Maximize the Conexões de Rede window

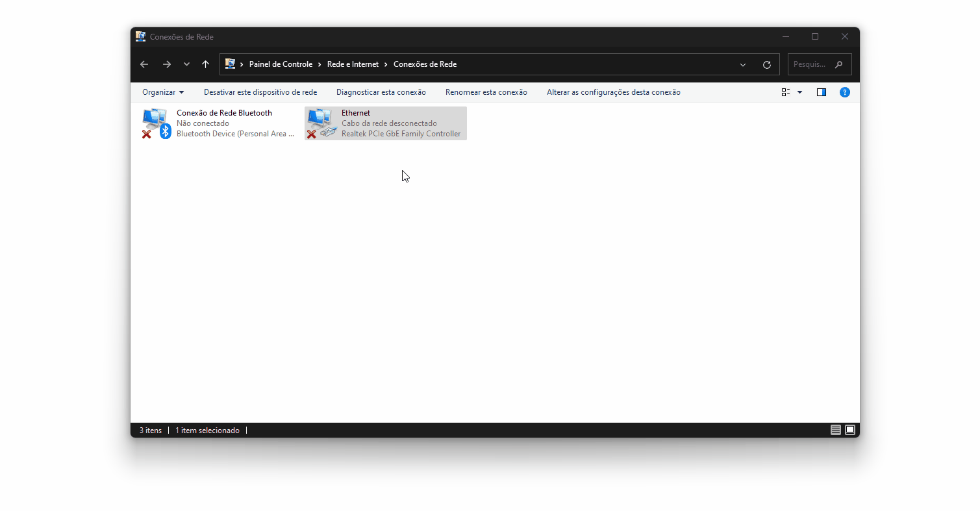point(815,37)
